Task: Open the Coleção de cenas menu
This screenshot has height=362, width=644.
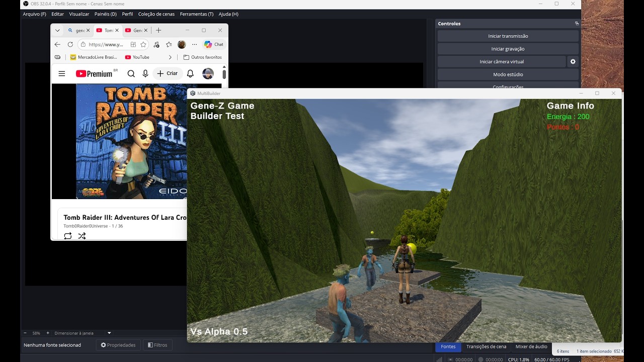Action: pyautogui.click(x=156, y=14)
